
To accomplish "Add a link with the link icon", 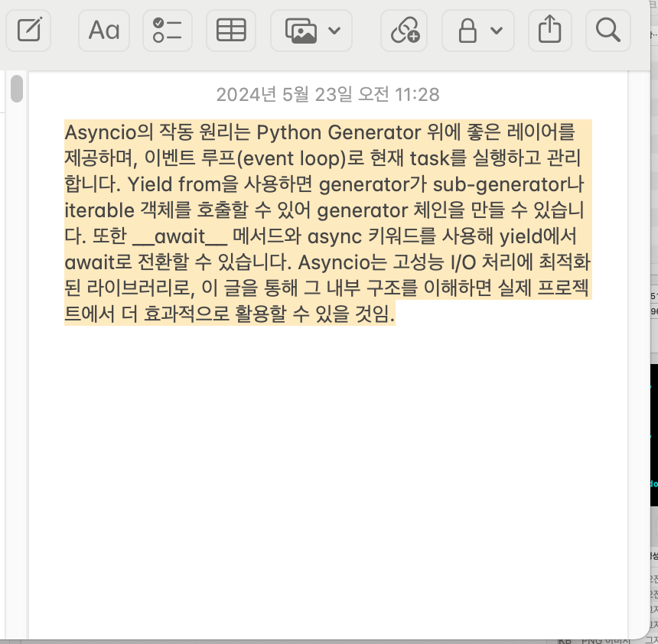I will tap(403, 31).
